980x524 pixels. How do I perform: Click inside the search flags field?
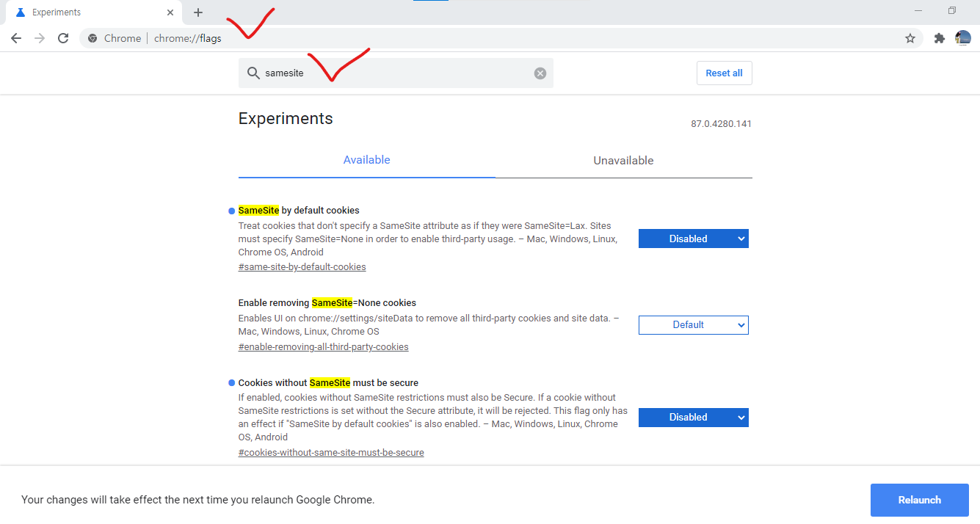click(396, 73)
